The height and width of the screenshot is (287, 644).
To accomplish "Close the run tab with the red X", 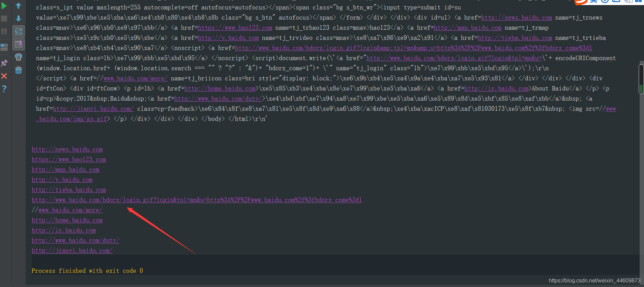I will click(4, 76).
